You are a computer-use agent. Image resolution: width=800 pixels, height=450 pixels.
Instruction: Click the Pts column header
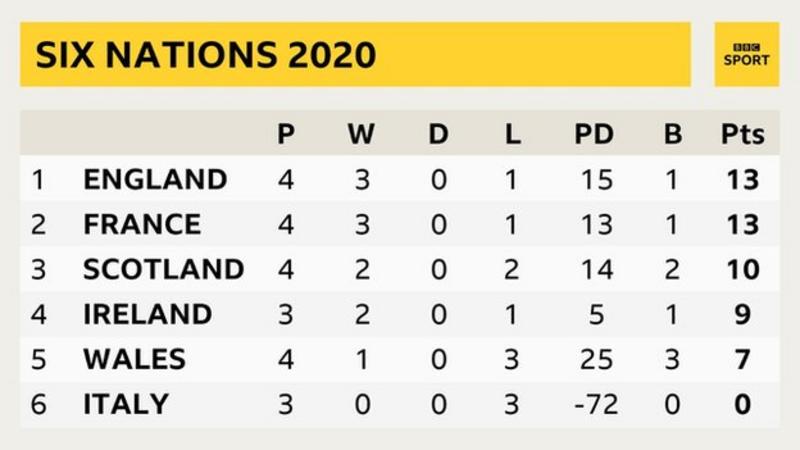[x=743, y=134]
